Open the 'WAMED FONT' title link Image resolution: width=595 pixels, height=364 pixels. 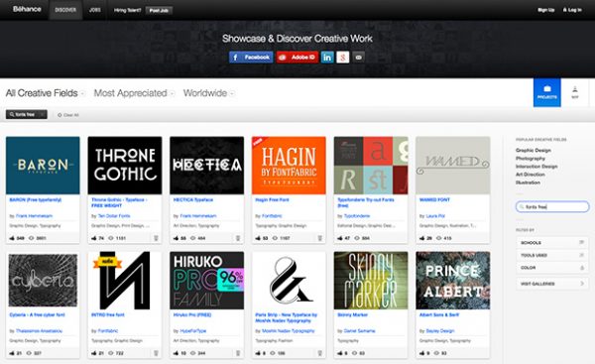pos(434,199)
